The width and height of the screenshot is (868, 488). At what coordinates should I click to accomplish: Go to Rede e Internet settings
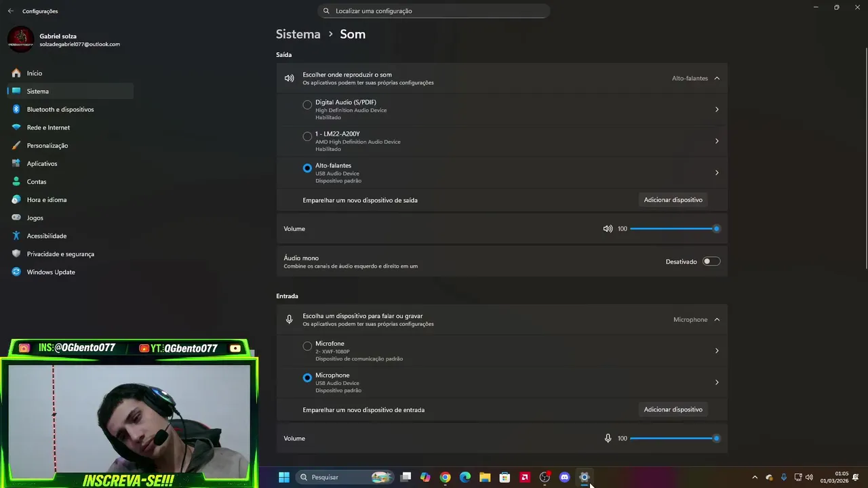(71, 127)
